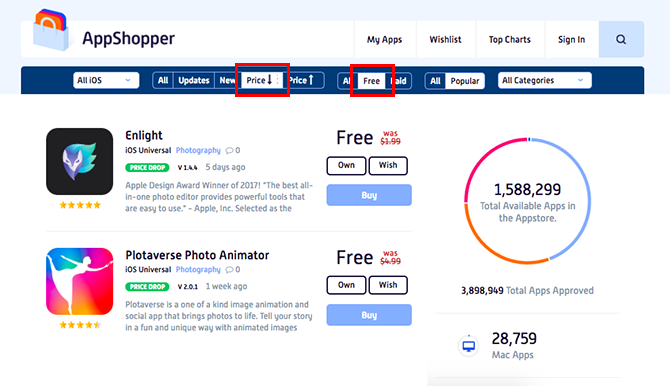Screen dimensions: 670x386
Task: Click the circular total apps chart
Action: [528, 200]
